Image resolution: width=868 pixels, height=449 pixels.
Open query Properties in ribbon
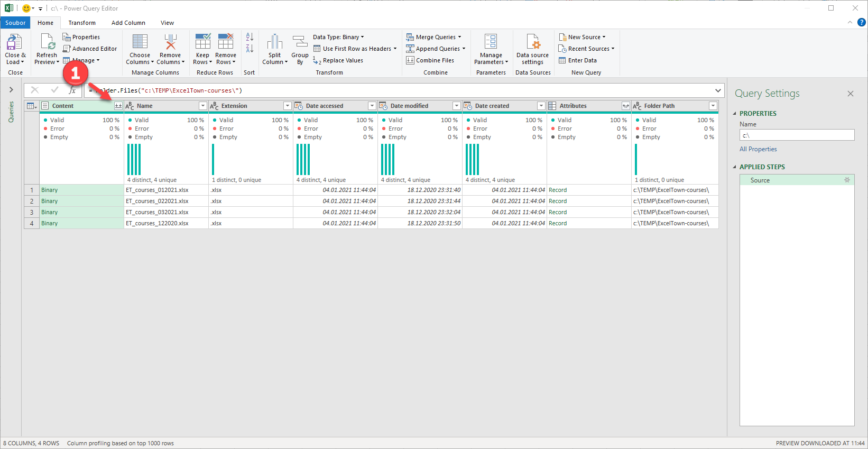tap(81, 37)
